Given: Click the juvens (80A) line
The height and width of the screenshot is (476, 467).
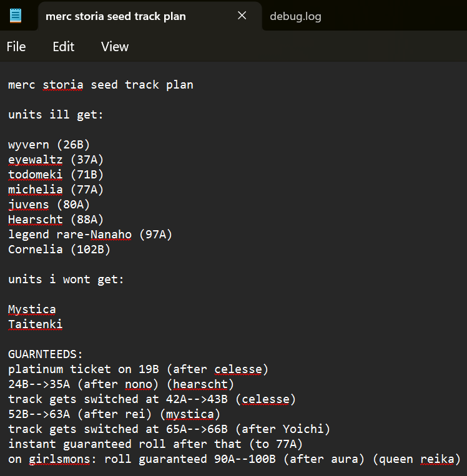Looking at the screenshot, I should pos(49,205).
